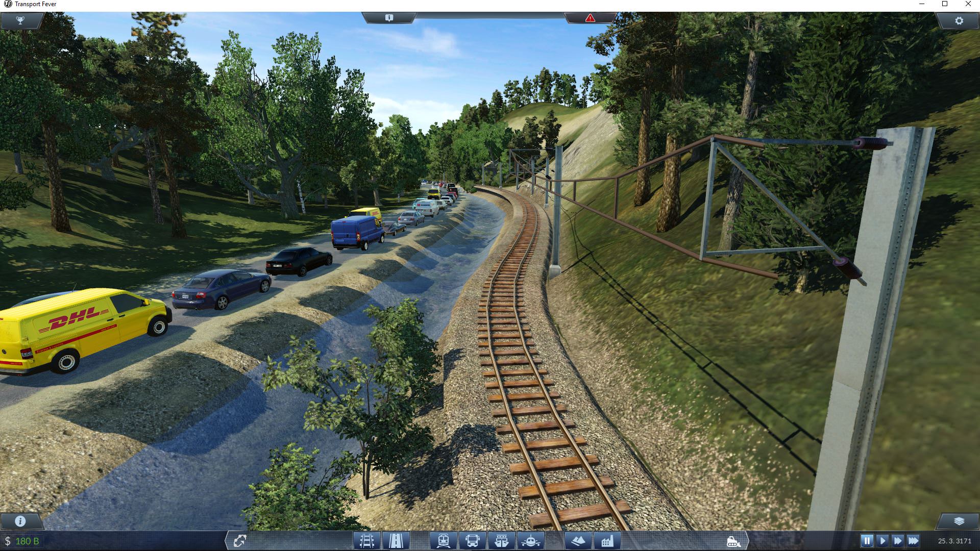Viewport: 980px width, 551px height.
Task: Select the road construction tool
Action: coord(396,541)
